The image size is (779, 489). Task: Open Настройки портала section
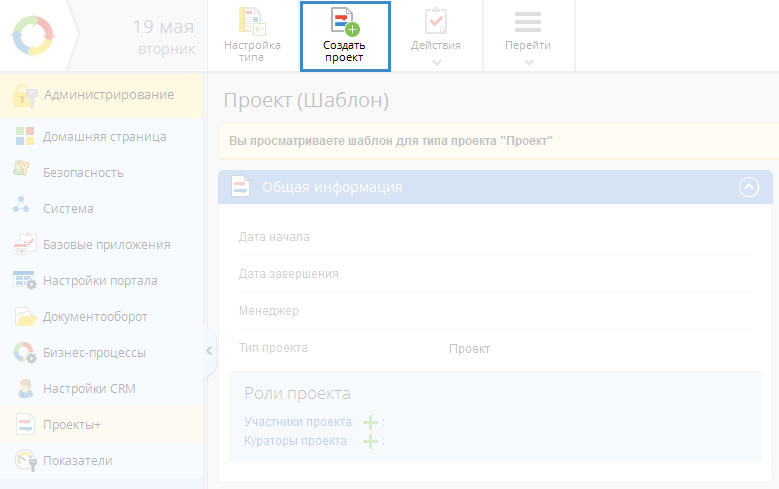[99, 281]
